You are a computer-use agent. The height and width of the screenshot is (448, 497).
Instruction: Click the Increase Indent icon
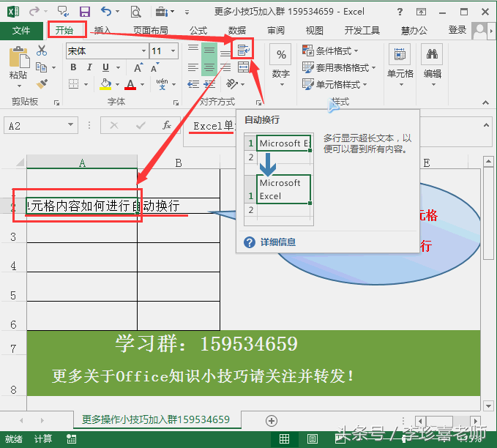(209, 84)
